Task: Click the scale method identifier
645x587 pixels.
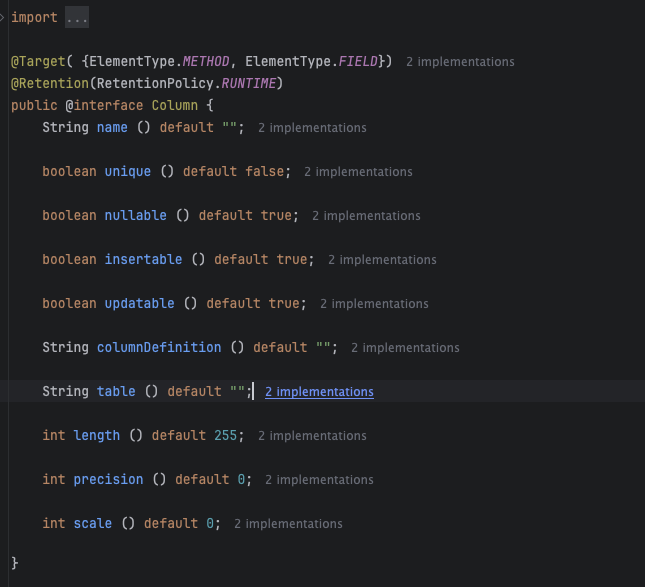Action: (x=93, y=524)
